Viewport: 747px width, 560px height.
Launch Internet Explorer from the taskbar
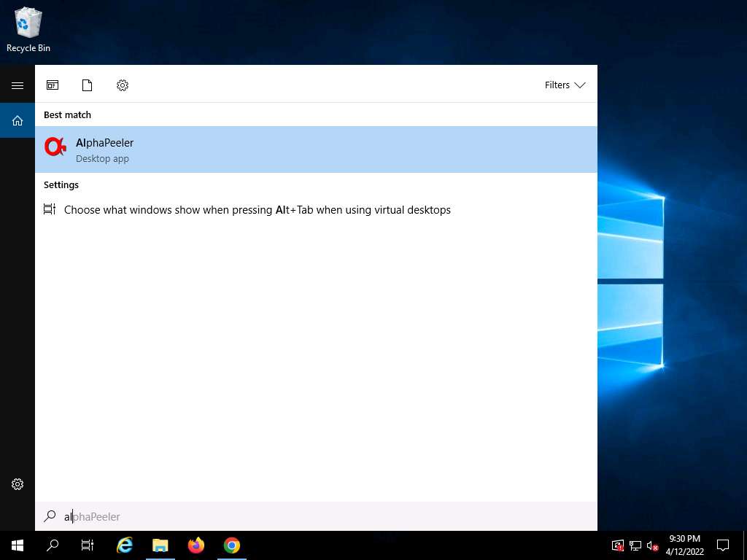click(125, 545)
